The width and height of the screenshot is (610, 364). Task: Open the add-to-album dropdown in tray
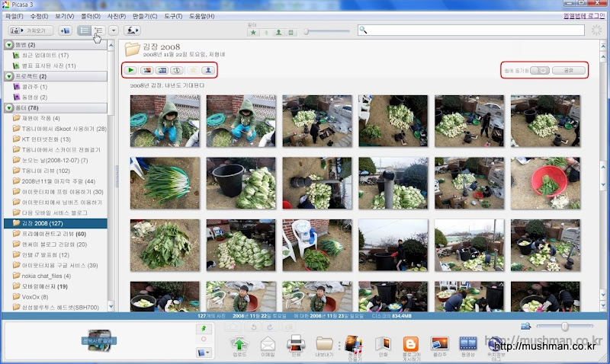pos(204,353)
